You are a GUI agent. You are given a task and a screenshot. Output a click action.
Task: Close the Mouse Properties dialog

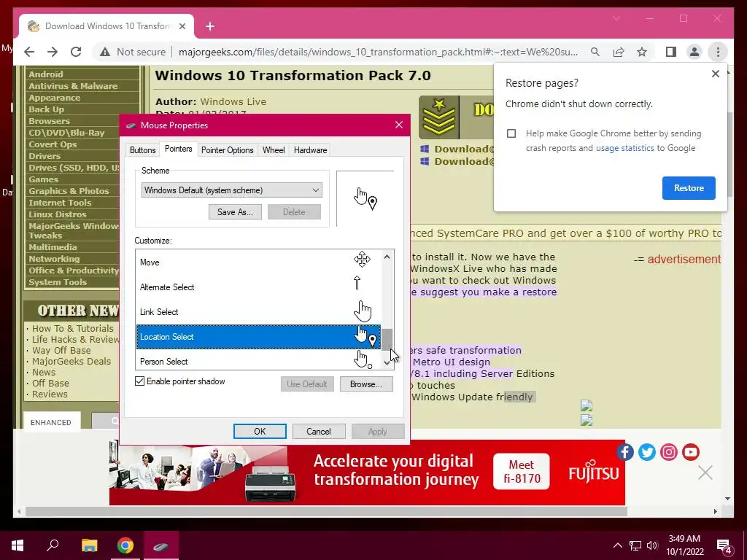(x=399, y=125)
